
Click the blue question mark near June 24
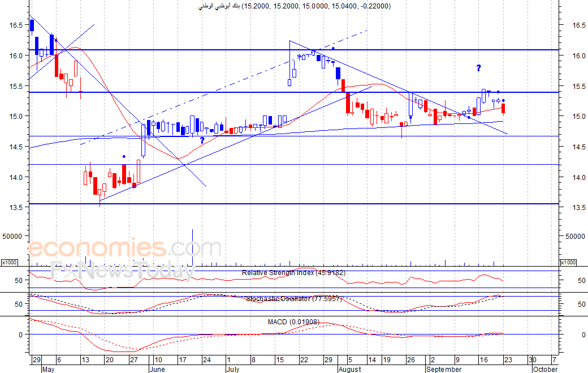point(202,140)
